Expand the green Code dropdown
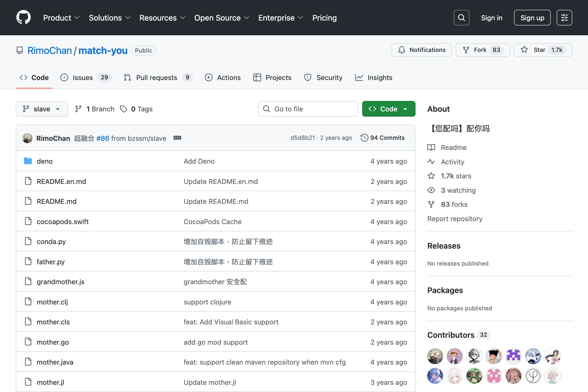Viewport: 588px width, 392px height. pos(388,109)
